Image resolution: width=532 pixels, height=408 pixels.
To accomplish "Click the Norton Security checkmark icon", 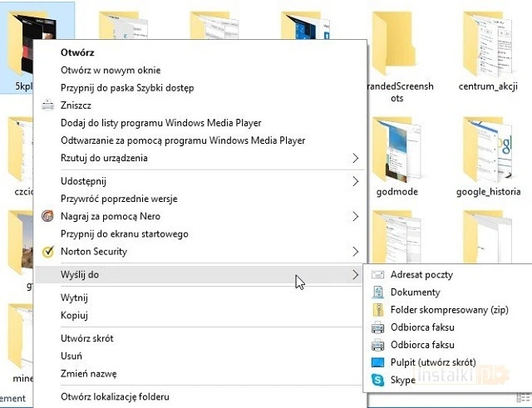I will pyautogui.click(x=48, y=251).
